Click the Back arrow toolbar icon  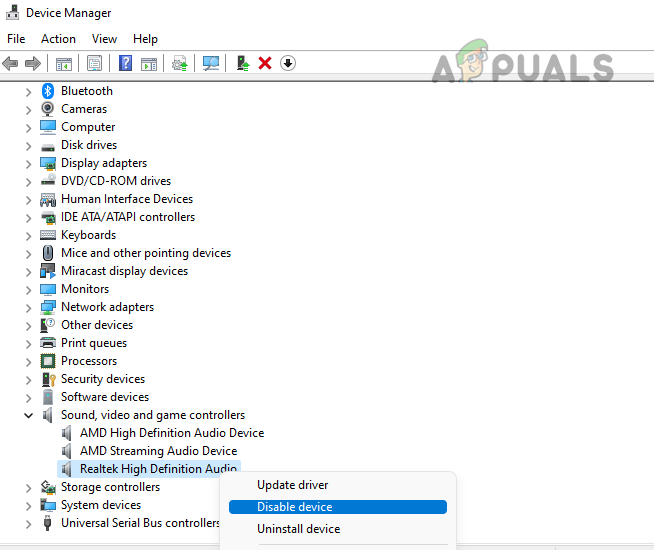[x=10, y=63]
